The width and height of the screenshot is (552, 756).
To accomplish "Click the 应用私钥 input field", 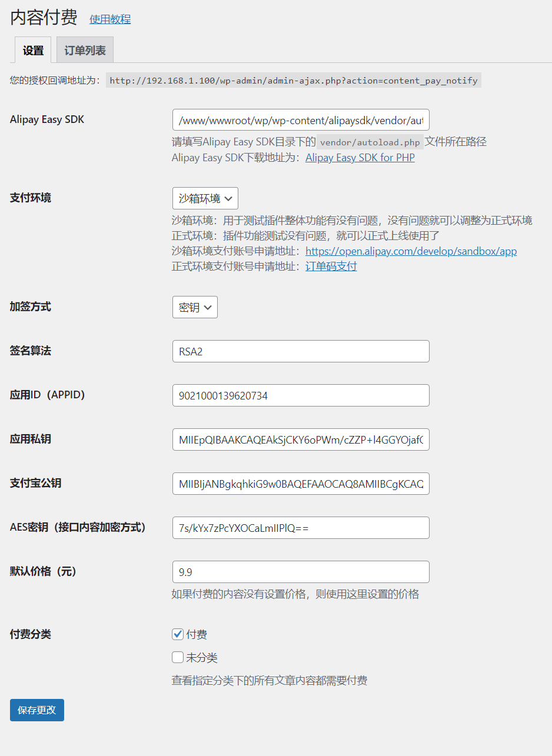I will pyautogui.click(x=301, y=439).
